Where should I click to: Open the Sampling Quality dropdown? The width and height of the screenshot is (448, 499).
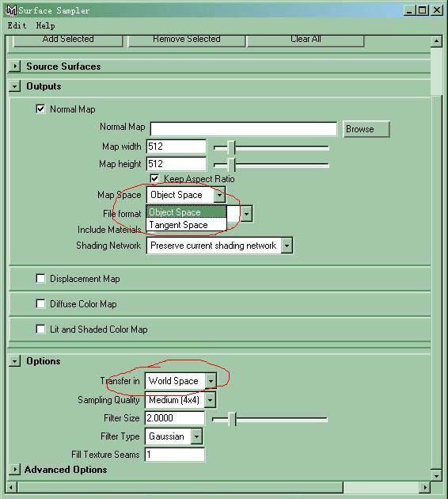click(x=180, y=400)
